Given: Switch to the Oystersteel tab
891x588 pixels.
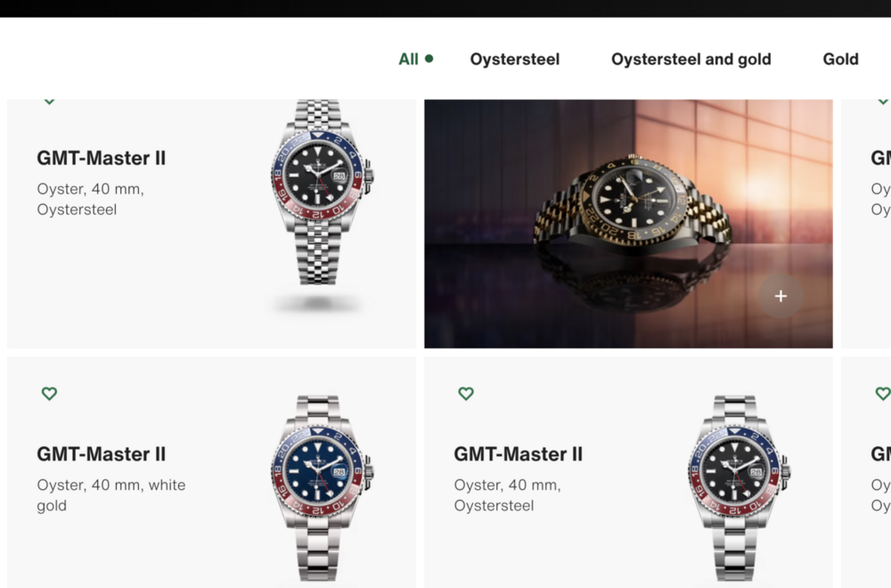Looking at the screenshot, I should click(515, 59).
